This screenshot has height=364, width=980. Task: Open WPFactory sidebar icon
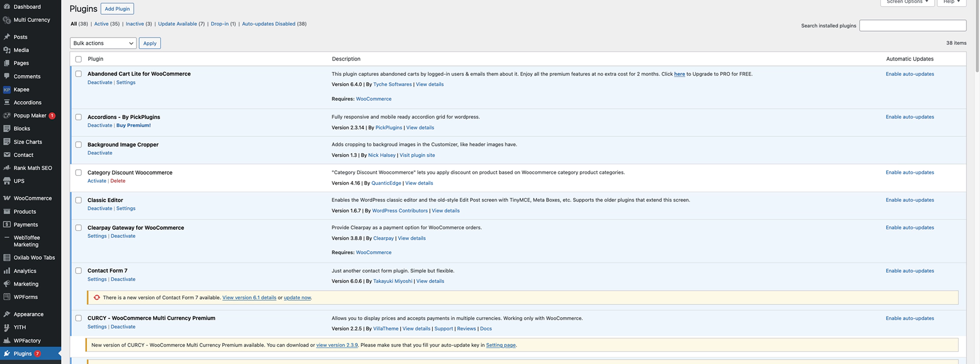[x=7, y=341]
